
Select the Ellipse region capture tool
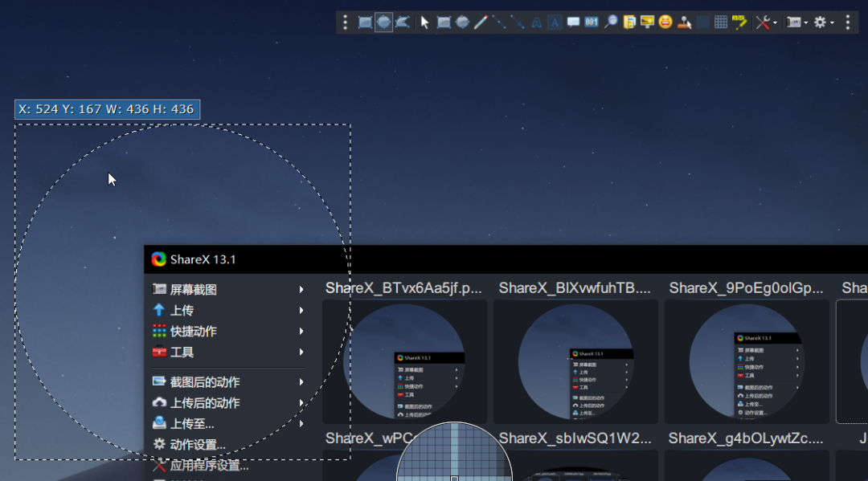pos(383,22)
